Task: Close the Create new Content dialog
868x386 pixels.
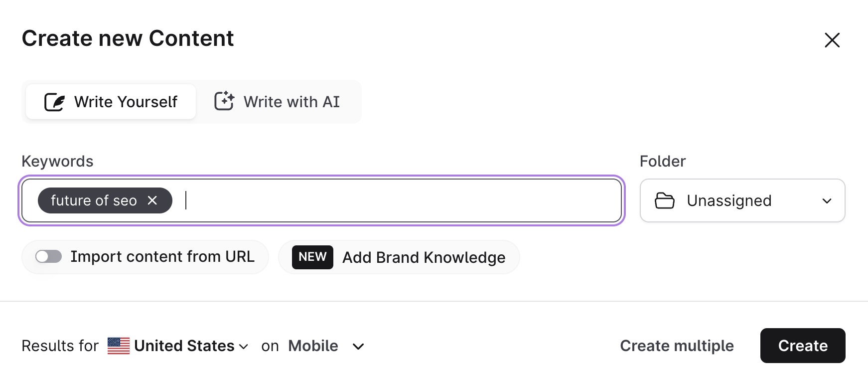Action: tap(832, 40)
